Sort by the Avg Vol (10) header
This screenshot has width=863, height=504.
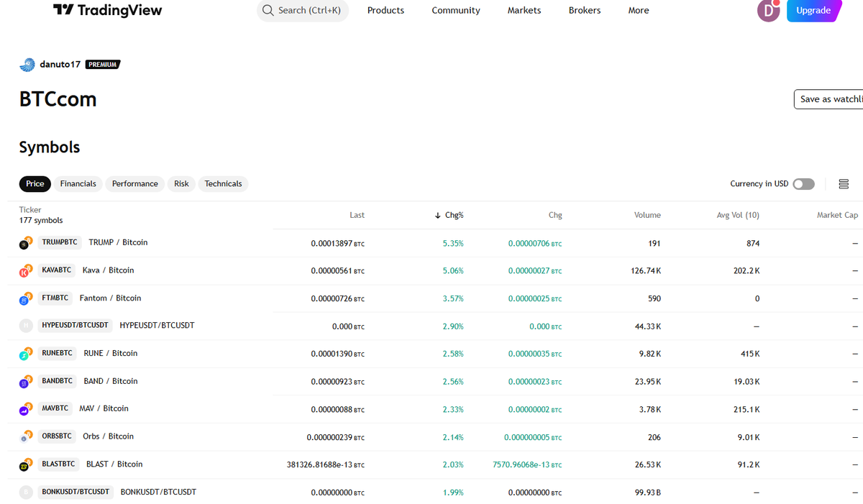(738, 215)
